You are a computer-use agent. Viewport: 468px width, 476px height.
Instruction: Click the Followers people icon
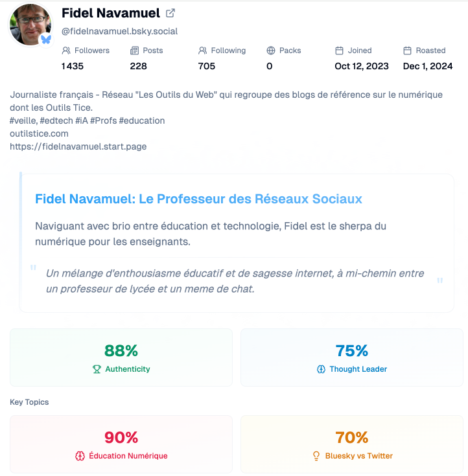coord(66,51)
